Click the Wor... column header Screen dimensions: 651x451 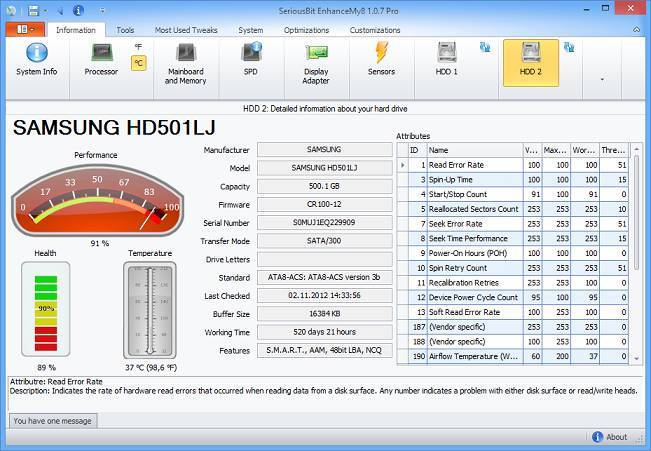pyautogui.click(x=585, y=150)
